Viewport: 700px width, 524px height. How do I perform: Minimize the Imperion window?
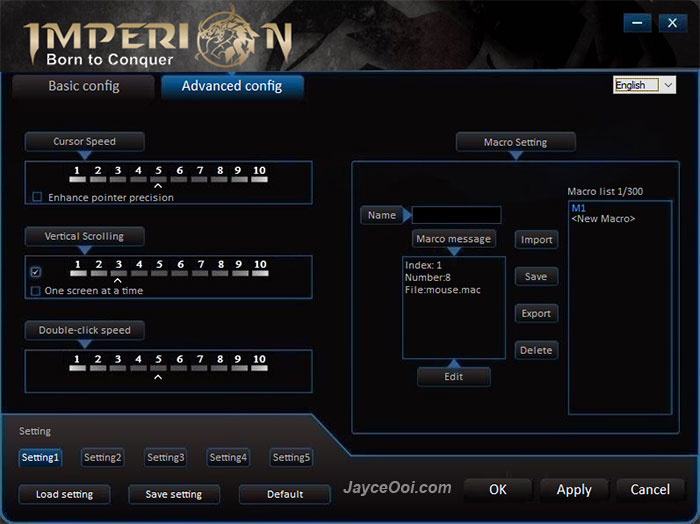pyautogui.click(x=638, y=23)
